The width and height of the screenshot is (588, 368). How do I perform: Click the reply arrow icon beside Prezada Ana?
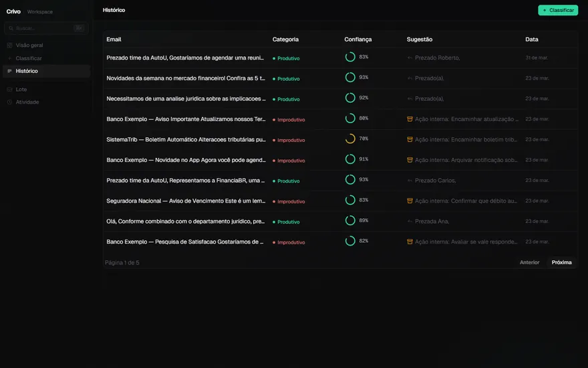pos(410,221)
